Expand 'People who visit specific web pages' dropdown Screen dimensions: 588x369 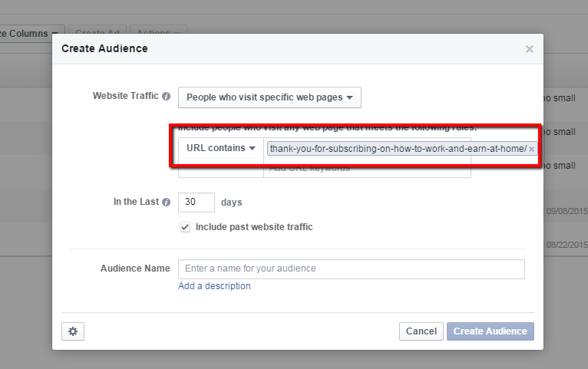[x=269, y=97]
